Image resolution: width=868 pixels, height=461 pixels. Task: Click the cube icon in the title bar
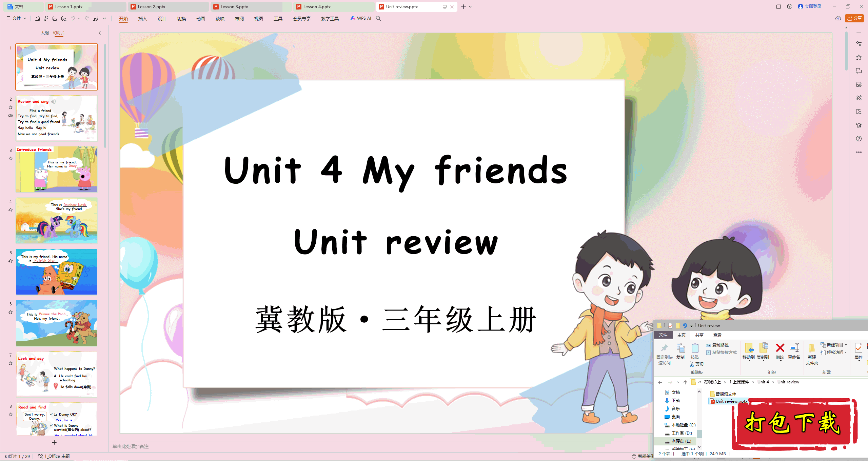tap(790, 6)
